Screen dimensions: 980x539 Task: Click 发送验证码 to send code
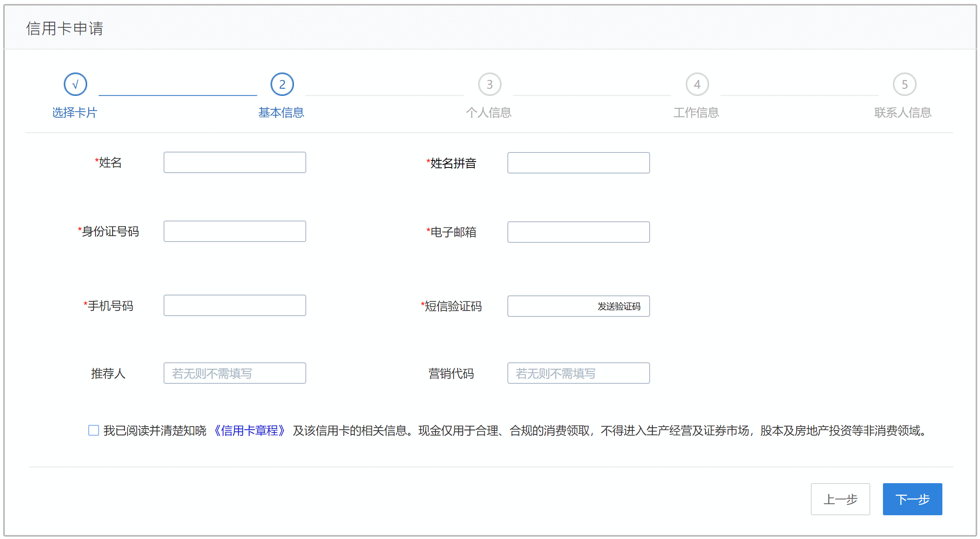pos(619,307)
